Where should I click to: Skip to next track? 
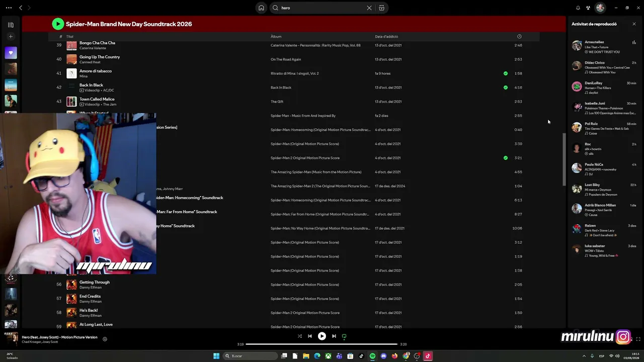coord(334,336)
